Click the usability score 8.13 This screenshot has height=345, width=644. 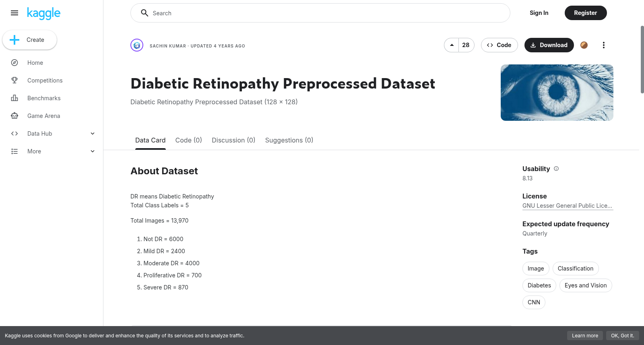point(527,178)
